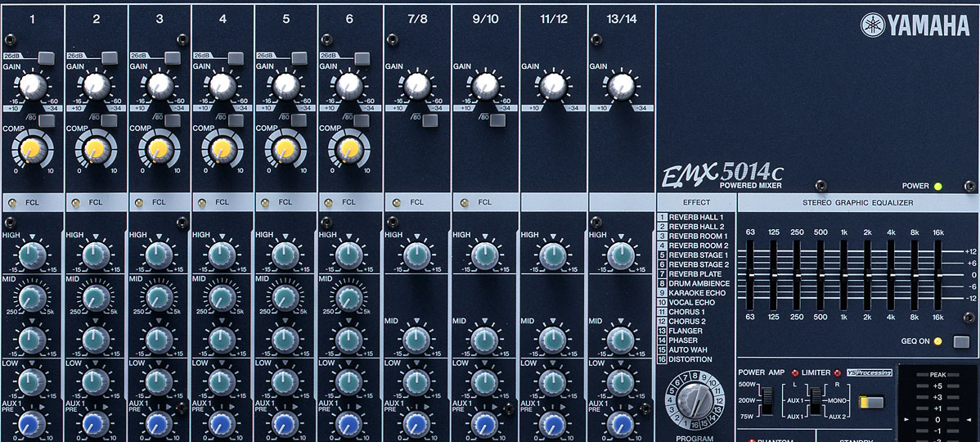Click channel 3 yellow COMP knob
Image resolution: width=980 pixels, height=442 pixels.
(159, 150)
